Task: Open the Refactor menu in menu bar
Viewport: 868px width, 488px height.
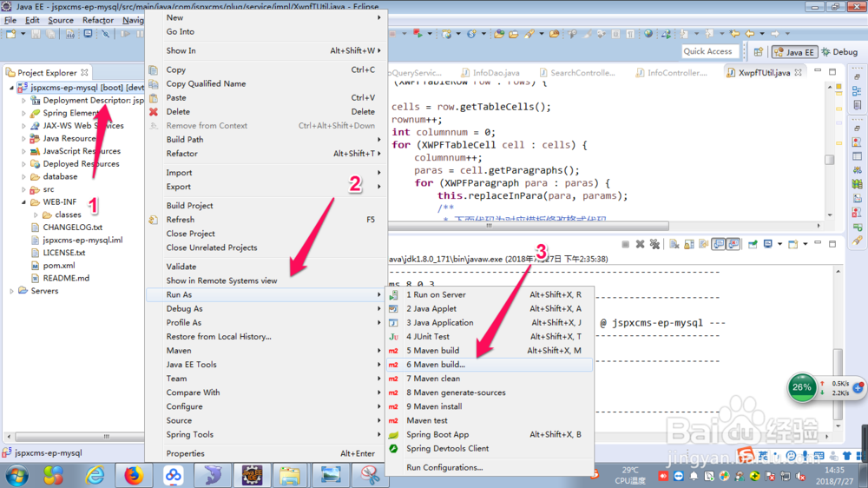Action: point(98,20)
